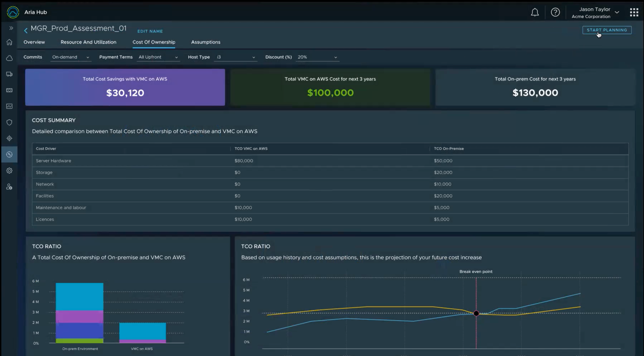Select the Server Hardware row label

point(54,161)
